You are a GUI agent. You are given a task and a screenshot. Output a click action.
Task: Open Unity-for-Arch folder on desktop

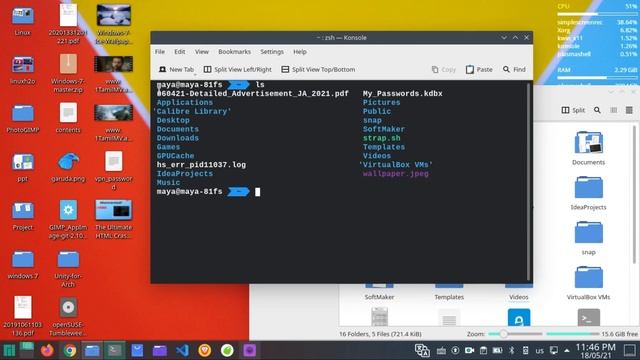pos(68,268)
